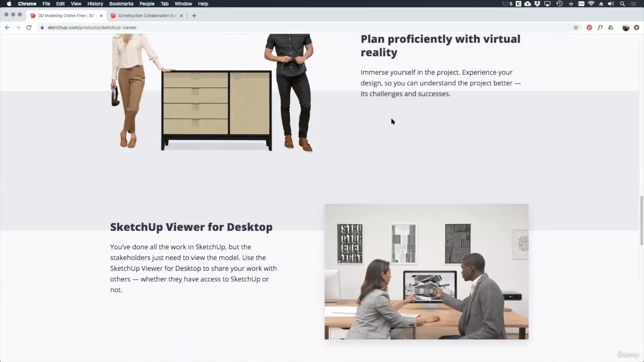Open the fonts identifier extension icon
Screen dimensions: 644x362
(x=600, y=28)
